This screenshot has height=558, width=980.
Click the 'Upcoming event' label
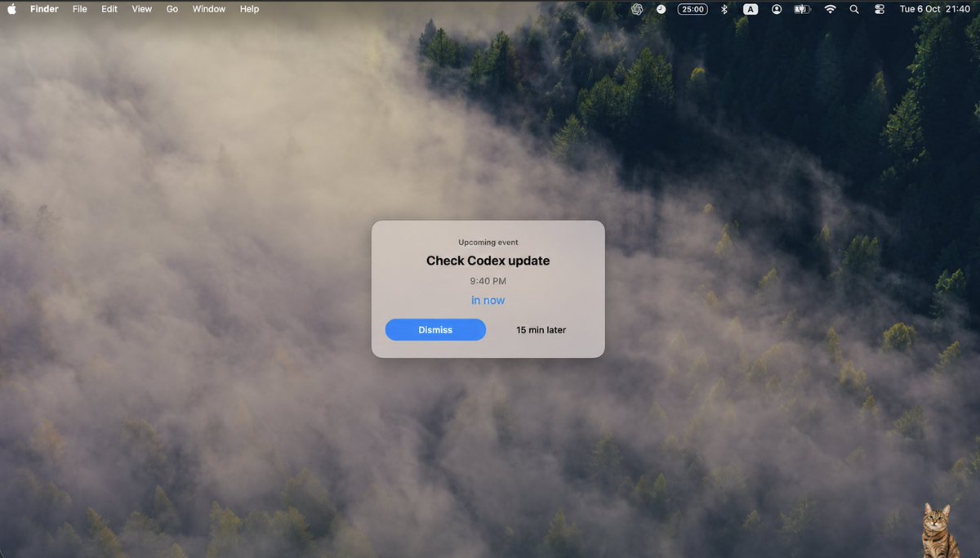tap(488, 243)
